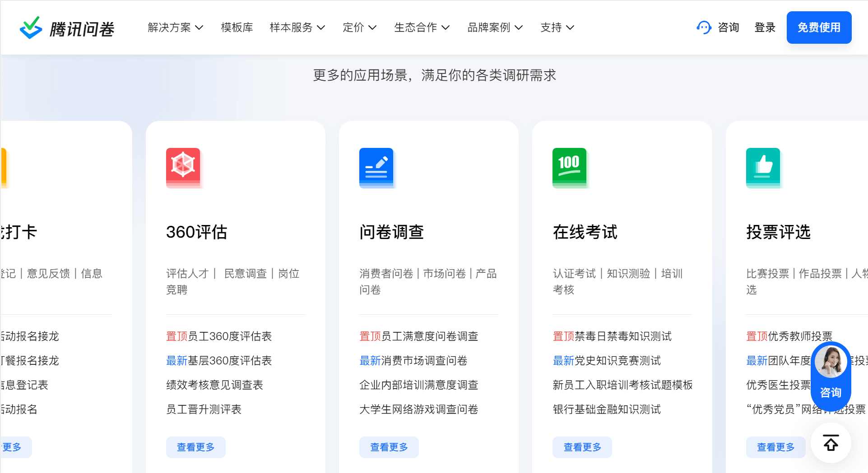Open 消费市场调查问卷 template
This screenshot has height=473, width=868.
(424, 360)
